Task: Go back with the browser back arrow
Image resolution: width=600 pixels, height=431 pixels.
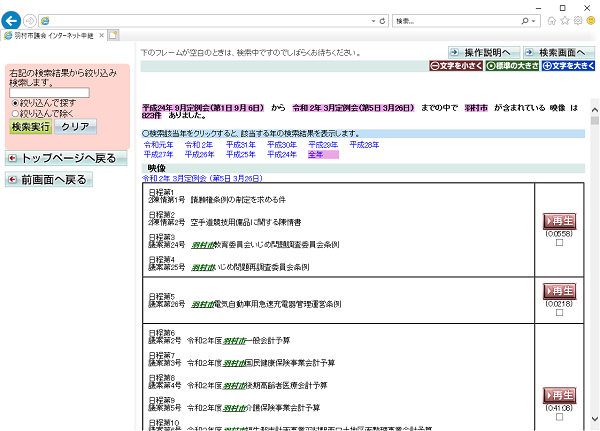Action: (x=11, y=20)
